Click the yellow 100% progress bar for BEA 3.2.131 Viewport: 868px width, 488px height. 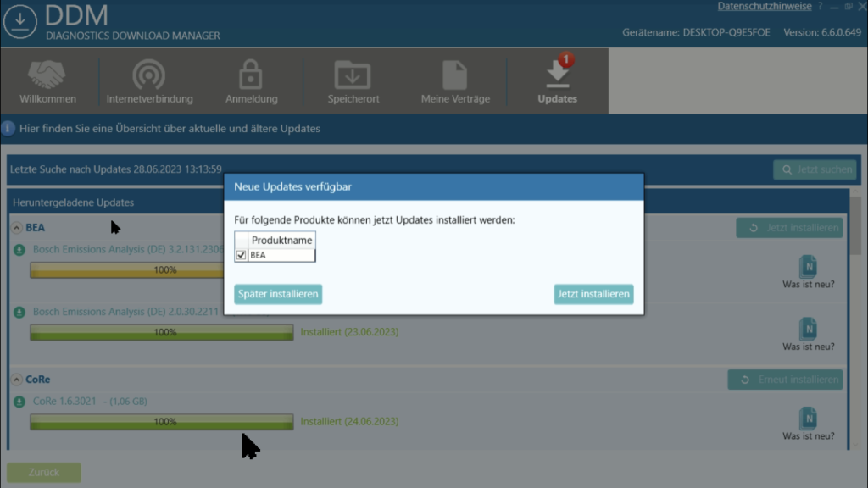[127, 270]
